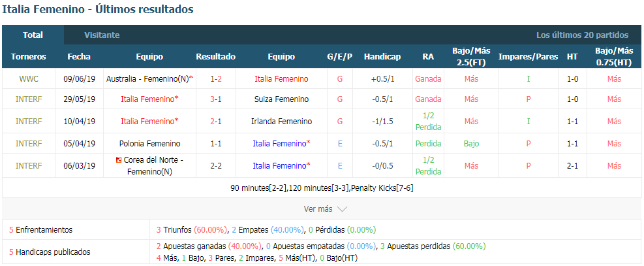Click Polonia Femenino team name
The height and width of the screenshot is (266, 644).
pyautogui.click(x=149, y=144)
